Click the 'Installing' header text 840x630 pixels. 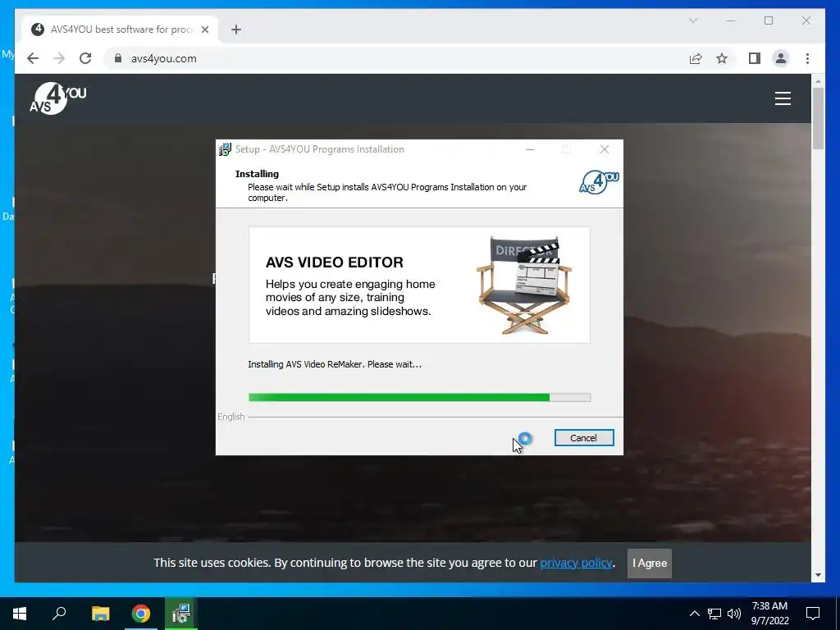tap(257, 174)
